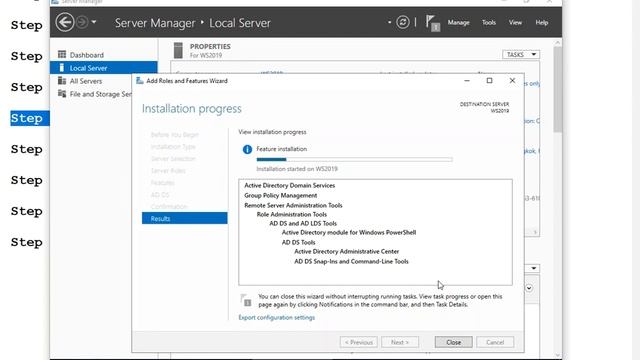Maximize the Add Roles and Features Wizard
The image size is (640, 360).
(x=489, y=81)
